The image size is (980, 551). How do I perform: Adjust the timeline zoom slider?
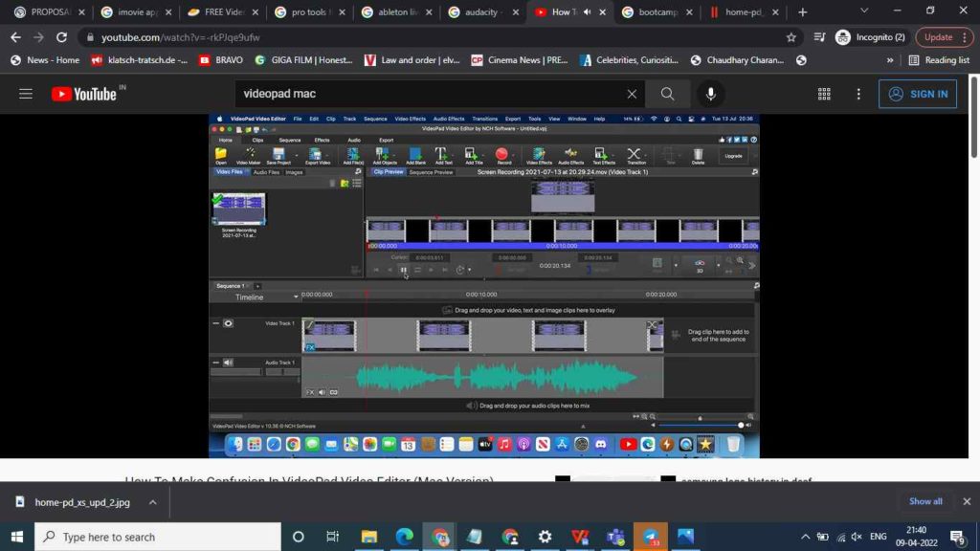tap(700, 417)
